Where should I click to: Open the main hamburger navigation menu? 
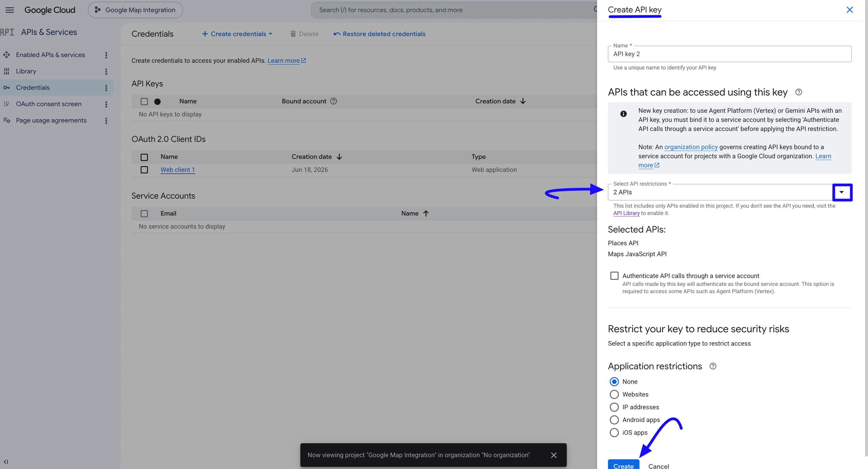(x=10, y=10)
